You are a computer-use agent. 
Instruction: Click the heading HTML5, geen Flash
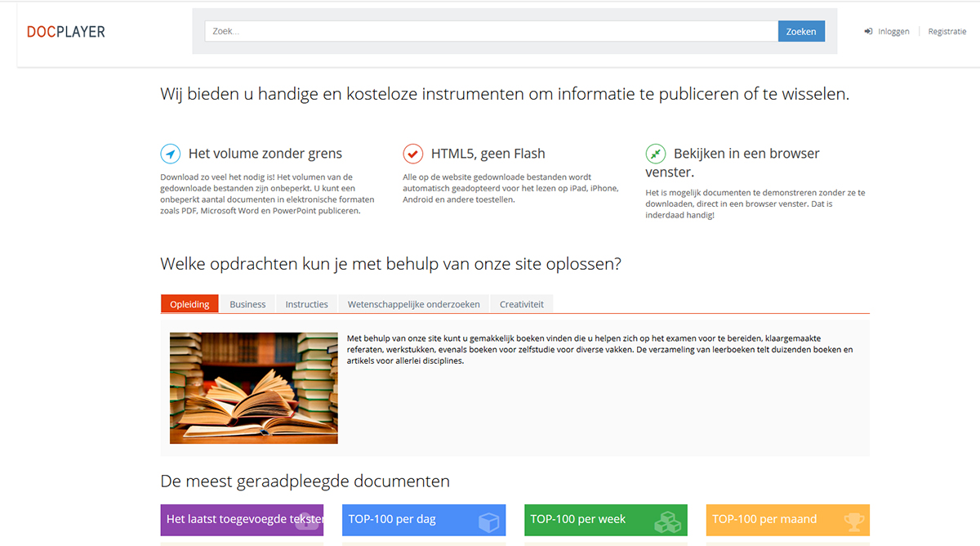tap(488, 154)
